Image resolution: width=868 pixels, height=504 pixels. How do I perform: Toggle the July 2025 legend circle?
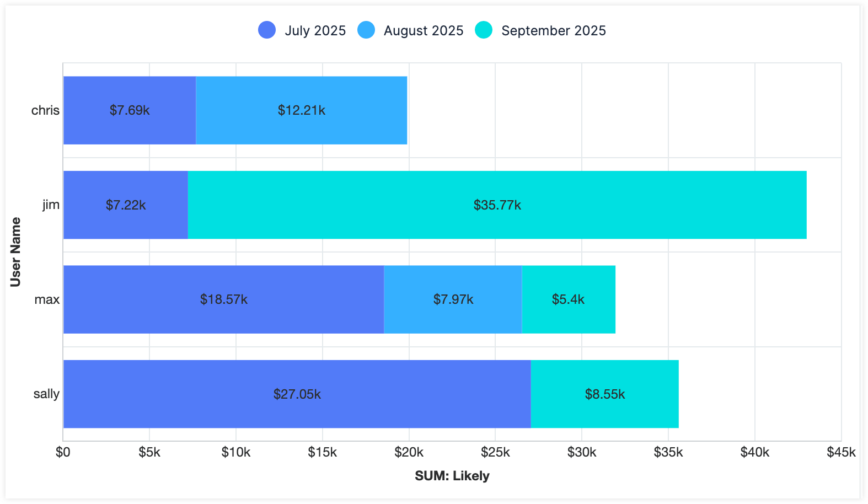267,30
